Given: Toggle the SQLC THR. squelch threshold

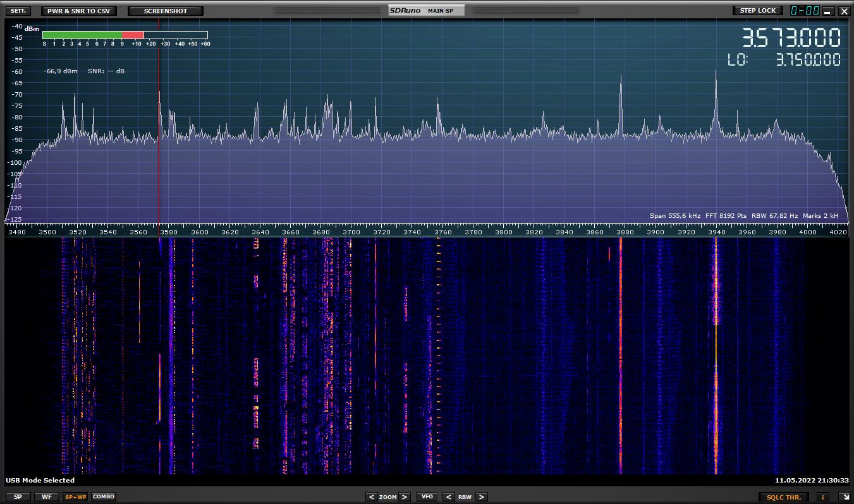Looking at the screenshot, I should (x=784, y=497).
